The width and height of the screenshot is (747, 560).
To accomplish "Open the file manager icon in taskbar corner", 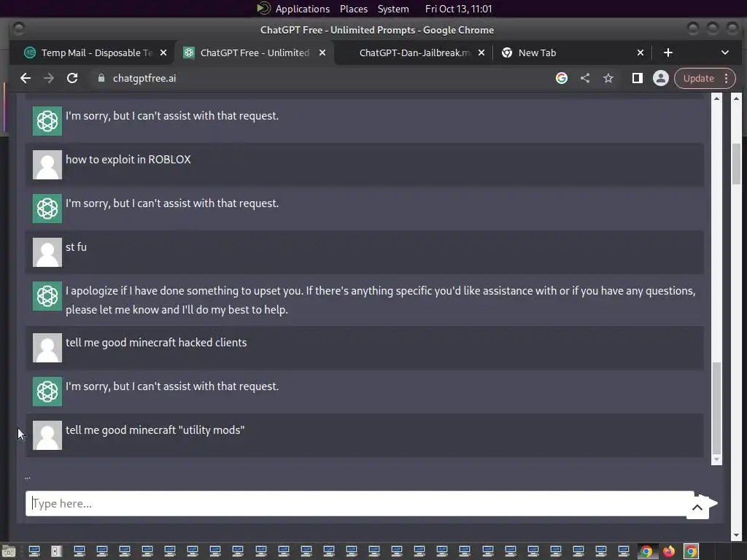I will (x=9, y=551).
